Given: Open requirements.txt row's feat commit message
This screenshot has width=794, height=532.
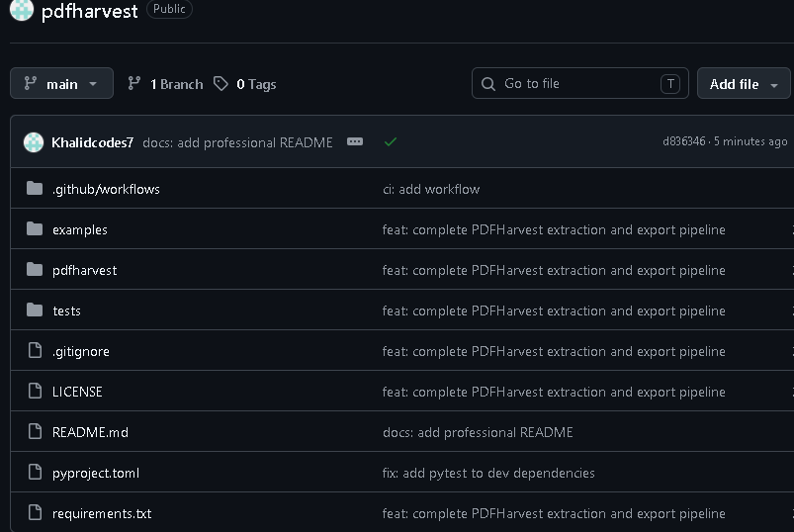Looking at the screenshot, I should [x=554, y=513].
